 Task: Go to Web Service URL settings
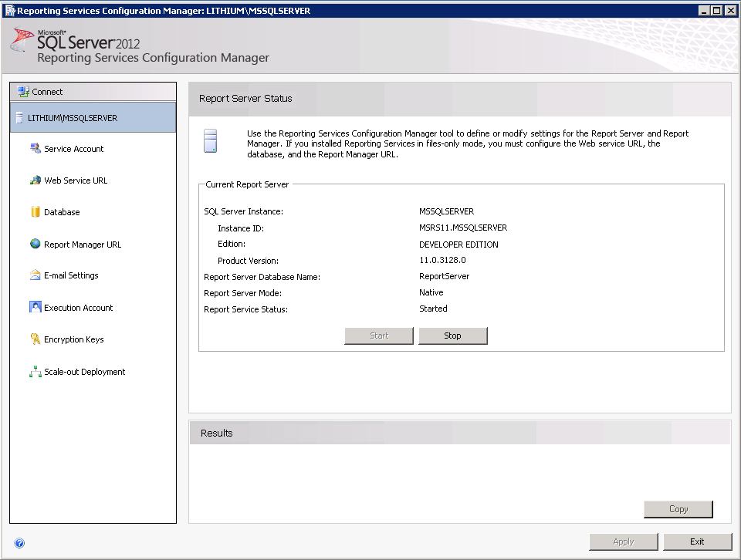76,180
